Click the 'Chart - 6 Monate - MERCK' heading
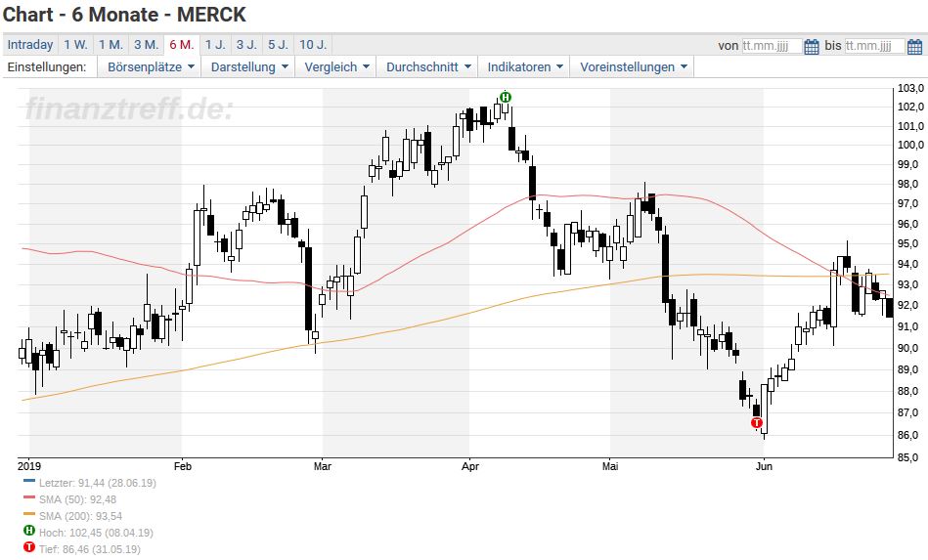 (x=124, y=15)
